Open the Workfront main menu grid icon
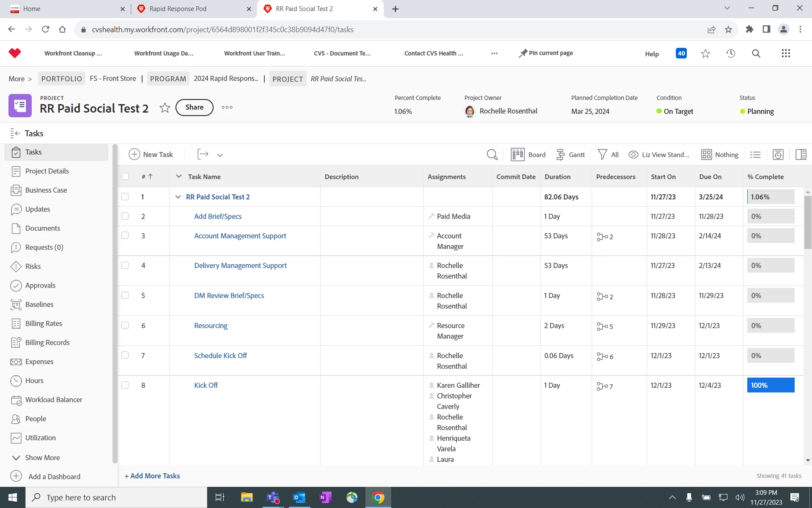The width and height of the screenshot is (812, 508). (785, 53)
